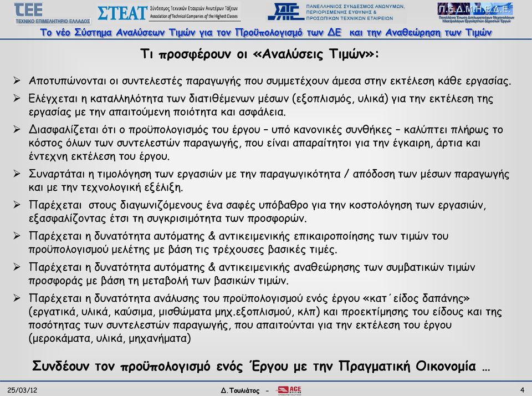Click the blue title 'Το νέο Σύστημα Αναλύσεων Τιμών'
The width and height of the screenshot is (532, 396).
(265, 33)
